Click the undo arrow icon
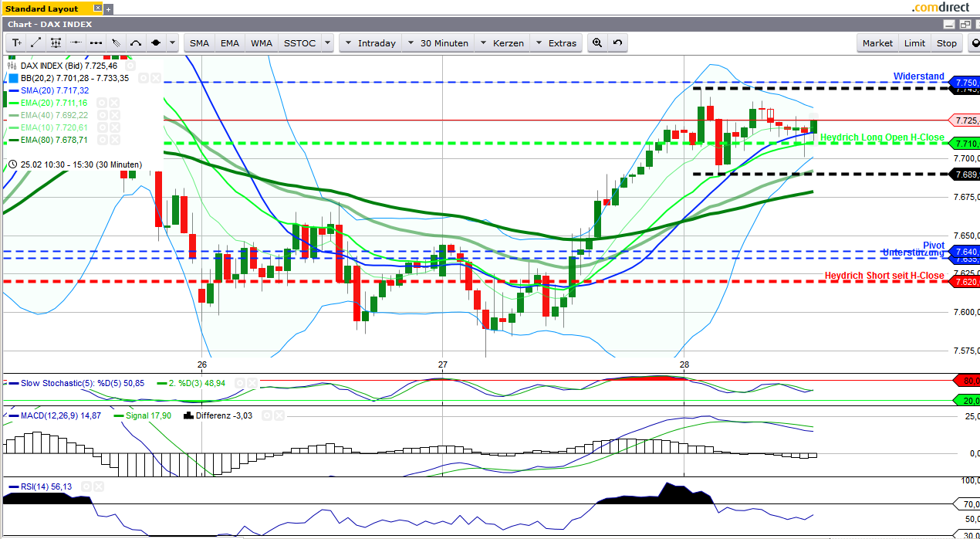The width and height of the screenshot is (980, 539). (x=617, y=42)
